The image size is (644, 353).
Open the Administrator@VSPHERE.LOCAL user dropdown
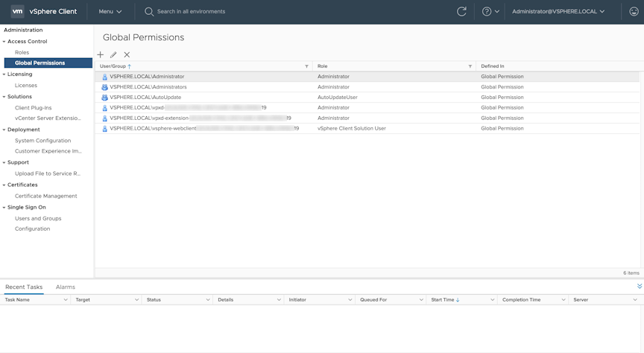[558, 11]
